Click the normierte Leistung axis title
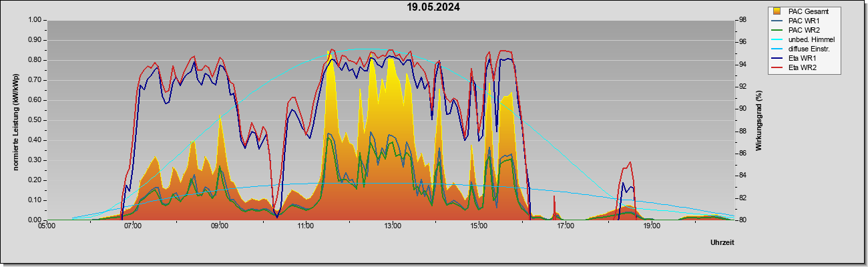This screenshot has width=868, height=267. click(x=15, y=120)
